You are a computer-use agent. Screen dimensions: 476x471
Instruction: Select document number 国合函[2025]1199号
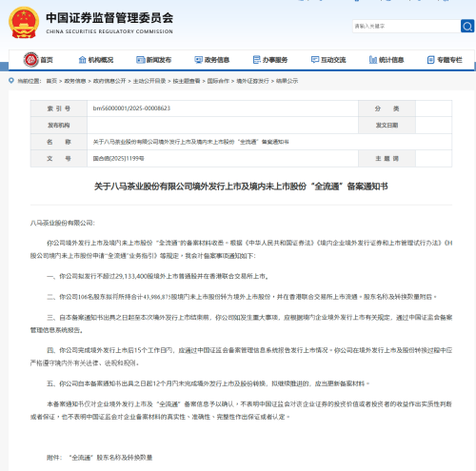tap(118, 158)
